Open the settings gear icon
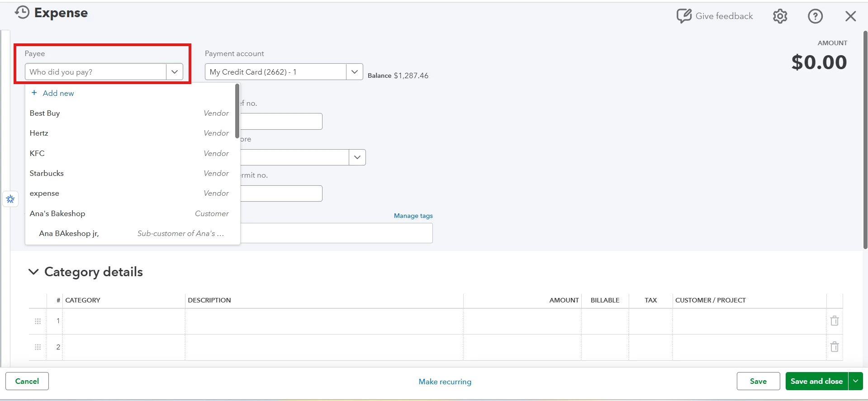 pyautogui.click(x=780, y=16)
